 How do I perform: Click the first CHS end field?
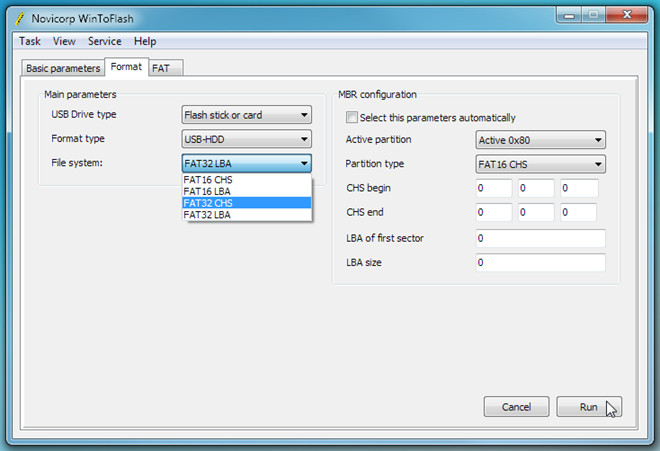494,212
